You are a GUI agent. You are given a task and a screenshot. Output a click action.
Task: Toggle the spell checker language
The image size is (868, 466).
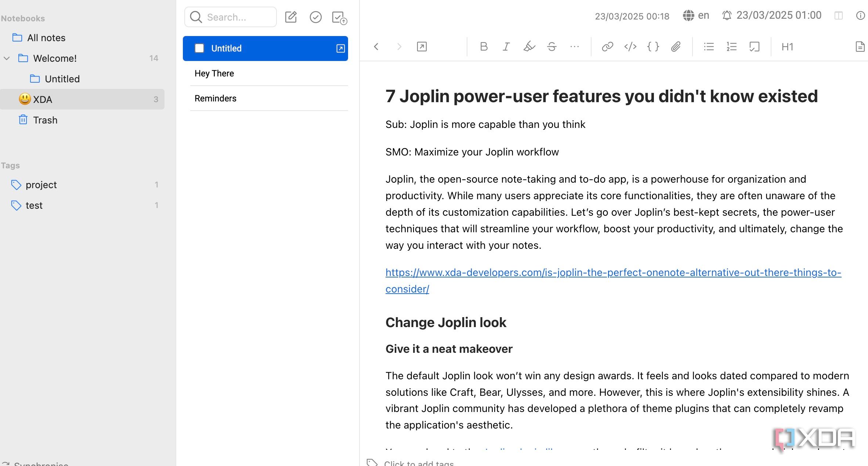tap(696, 15)
